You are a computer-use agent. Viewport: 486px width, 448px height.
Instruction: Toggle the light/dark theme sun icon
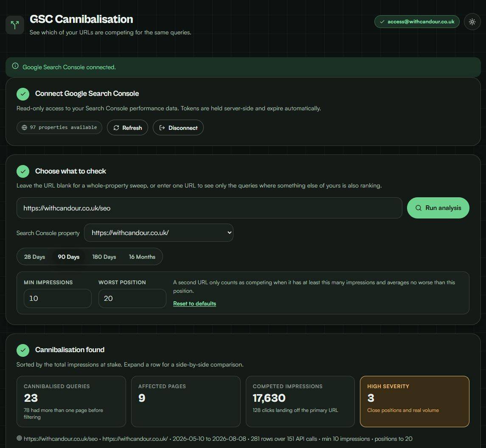[x=472, y=22]
